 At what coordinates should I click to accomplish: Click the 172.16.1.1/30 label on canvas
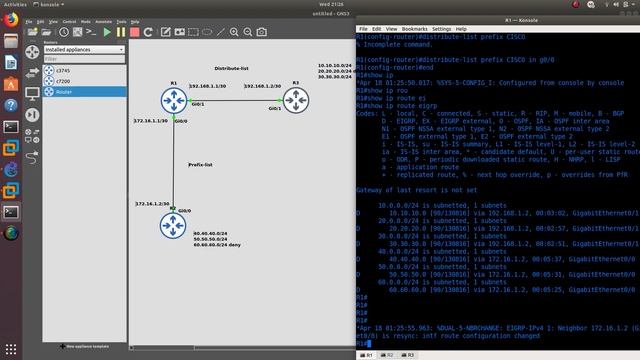151,121
